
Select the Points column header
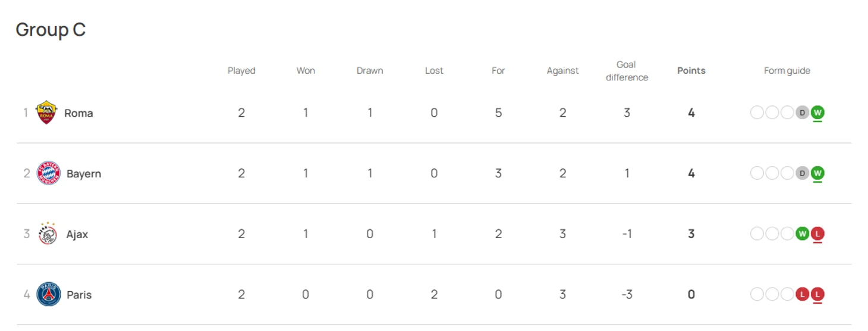[691, 70]
